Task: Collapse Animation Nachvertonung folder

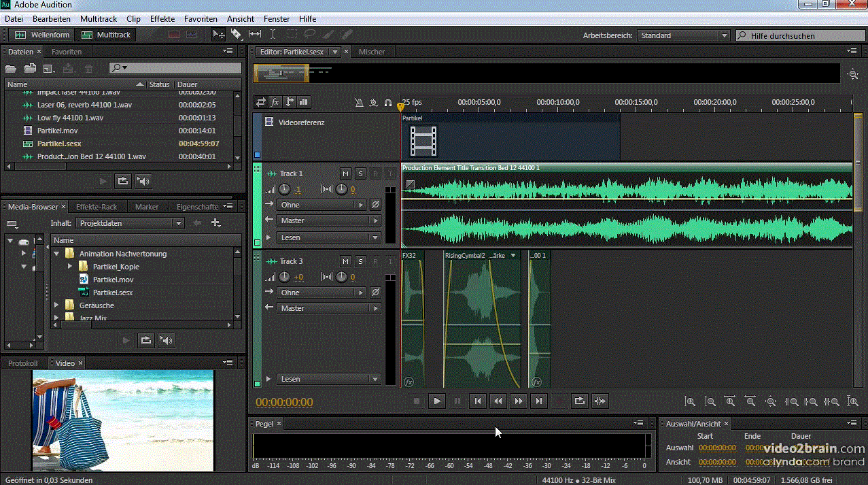Action: [57, 254]
